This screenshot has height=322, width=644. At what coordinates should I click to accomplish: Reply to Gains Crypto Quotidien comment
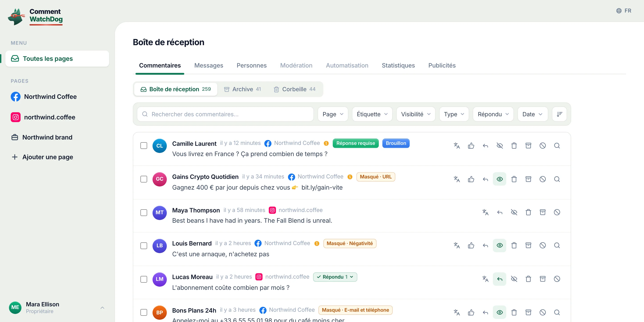[485, 179]
